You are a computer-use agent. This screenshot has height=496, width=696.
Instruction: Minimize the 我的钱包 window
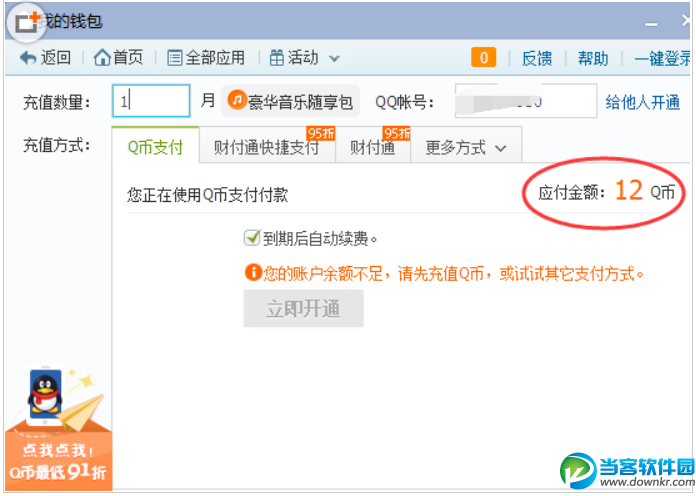click(651, 24)
